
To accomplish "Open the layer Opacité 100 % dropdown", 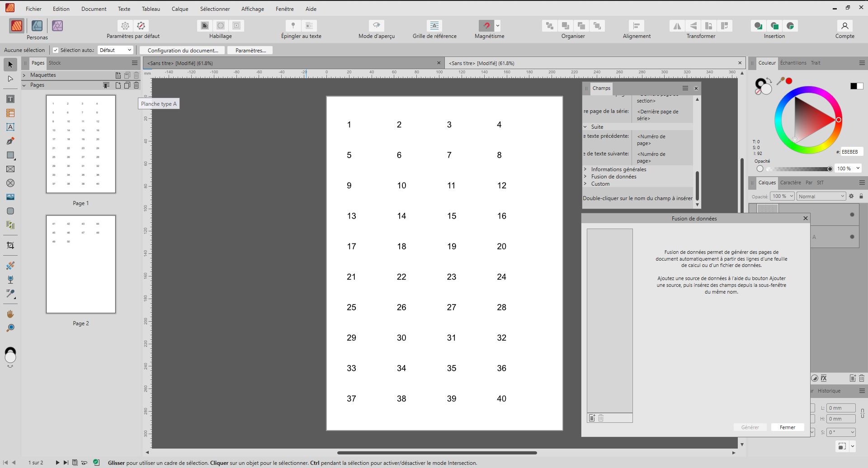I will pos(783,196).
